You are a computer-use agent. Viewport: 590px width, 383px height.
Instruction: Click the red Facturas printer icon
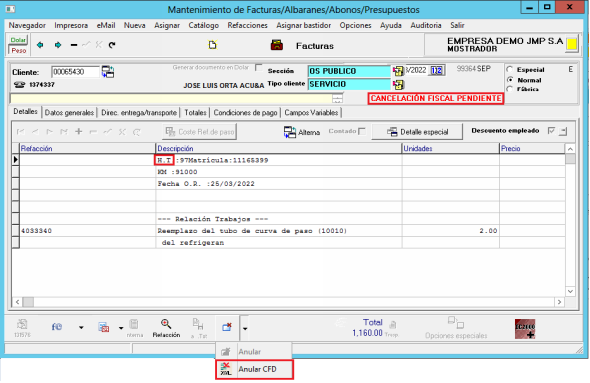(277, 45)
